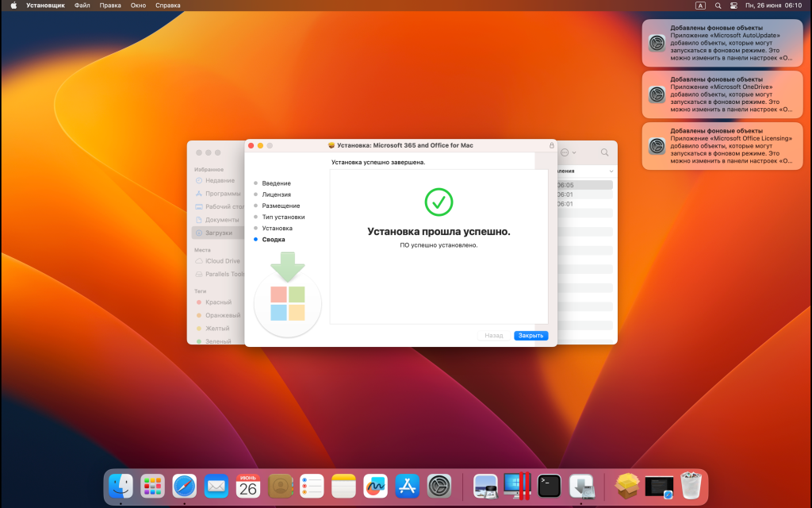Open Reminders from the Dock
This screenshot has width=812, height=508.
pos(312,487)
